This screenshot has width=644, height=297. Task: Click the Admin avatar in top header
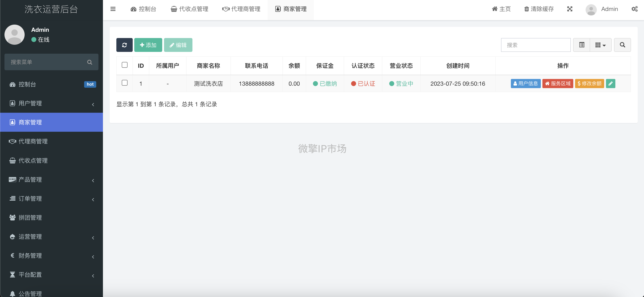[591, 9]
